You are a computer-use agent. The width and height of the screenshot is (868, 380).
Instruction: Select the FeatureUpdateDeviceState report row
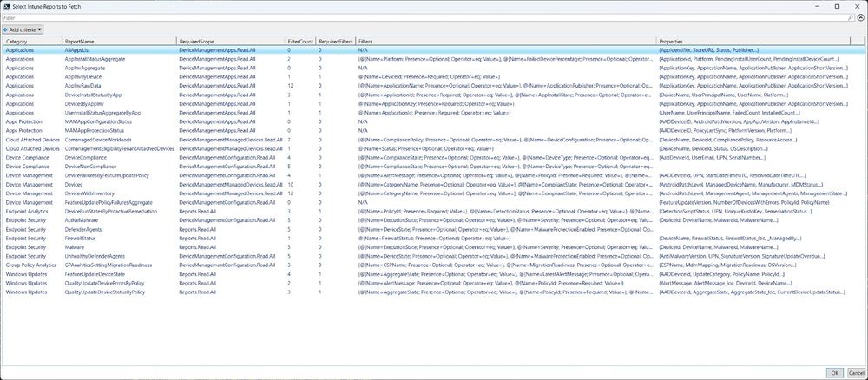point(433,274)
